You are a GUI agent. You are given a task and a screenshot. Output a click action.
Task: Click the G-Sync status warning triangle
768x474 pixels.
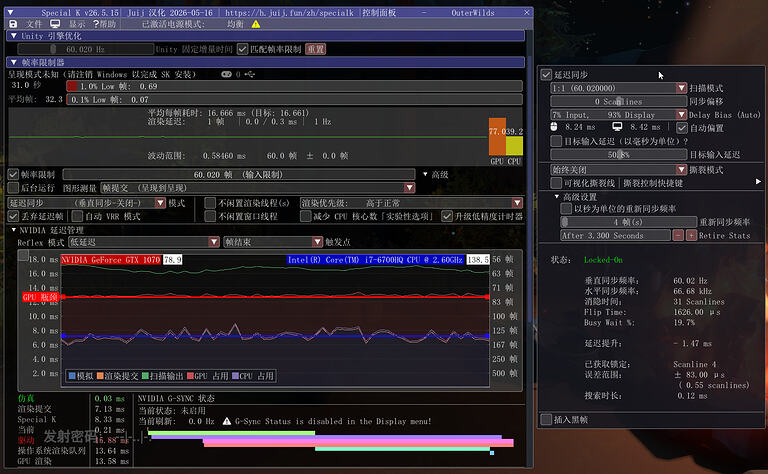tap(227, 421)
